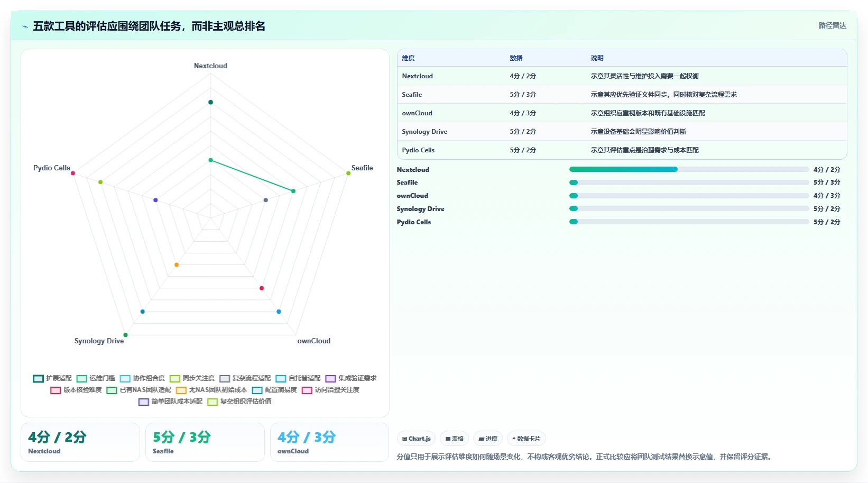868x483 pixels.
Task: Click the Nextcloud progress bar
Action: point(689,169)
